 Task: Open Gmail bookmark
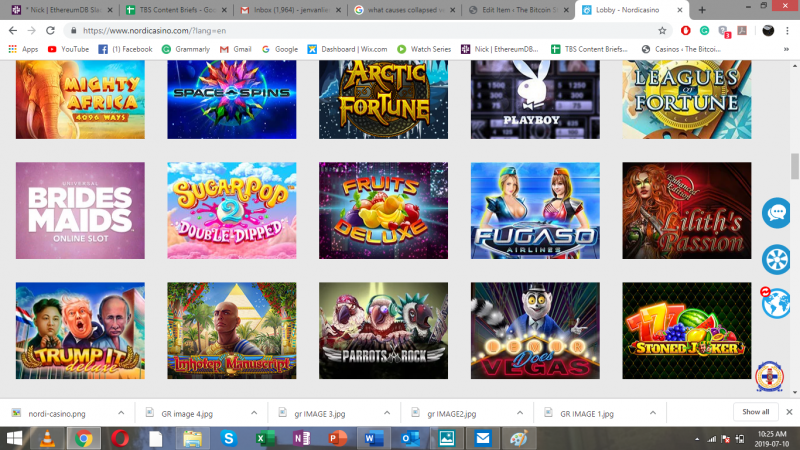point(236,49)
